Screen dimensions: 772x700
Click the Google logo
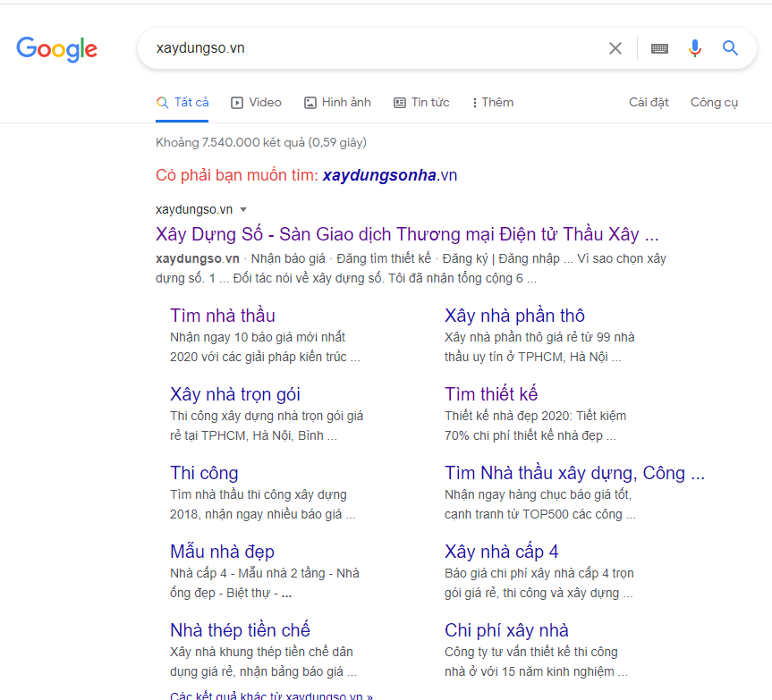(x=56, y=49)
